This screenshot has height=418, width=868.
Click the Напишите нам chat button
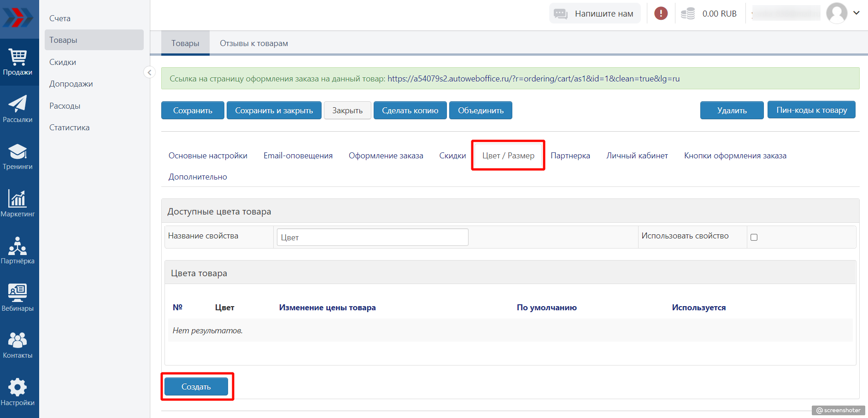click(x=595, y=14)
